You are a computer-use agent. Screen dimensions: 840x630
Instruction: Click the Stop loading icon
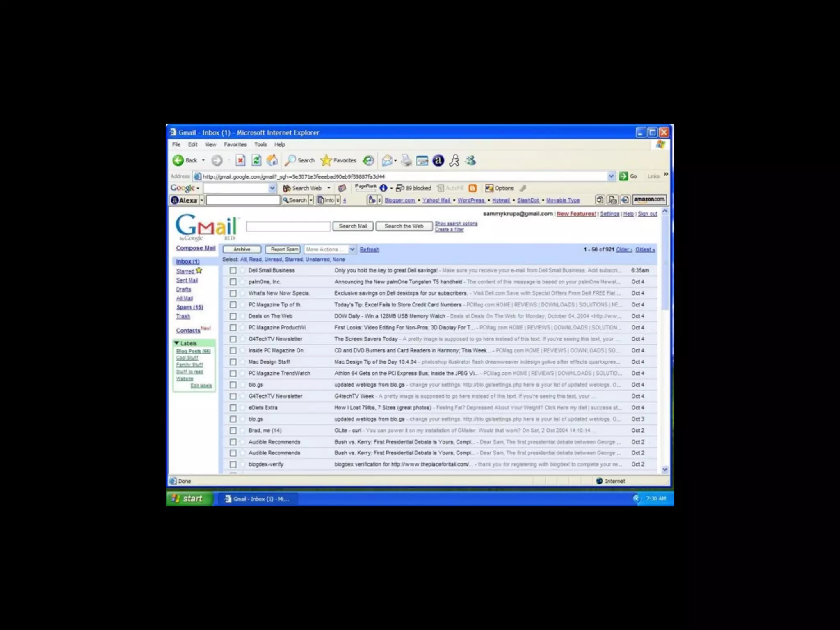coord(240,160)
